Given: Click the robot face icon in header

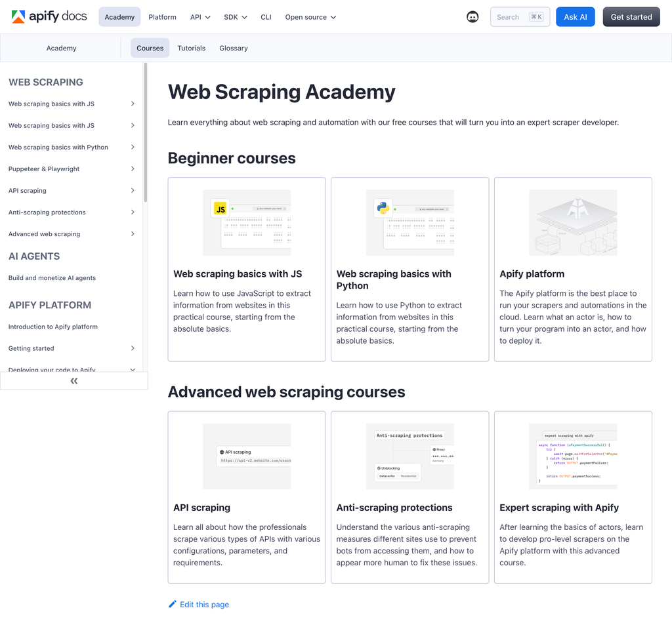Looking at the screenshot, I should coord(472,17).
